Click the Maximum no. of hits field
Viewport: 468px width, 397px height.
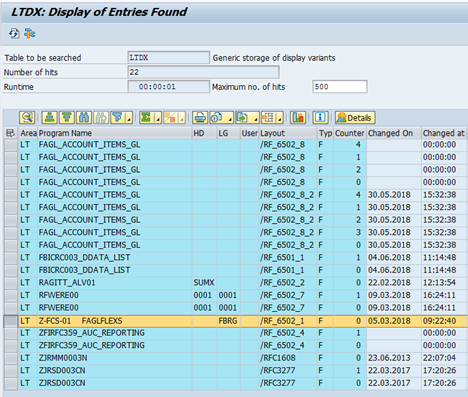pyautogui.click(x=340, y=87)
